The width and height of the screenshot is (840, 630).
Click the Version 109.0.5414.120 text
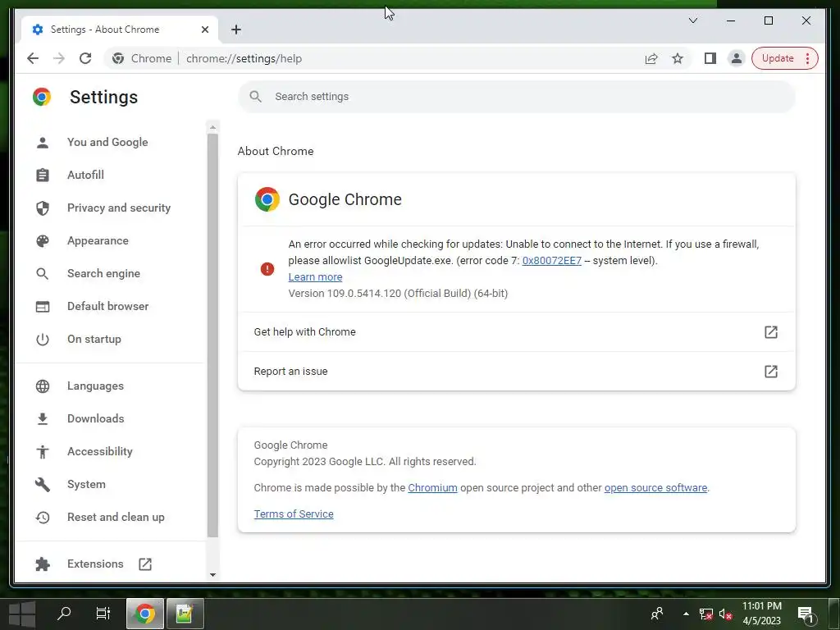pyautogui.click(x=398, y=293)
